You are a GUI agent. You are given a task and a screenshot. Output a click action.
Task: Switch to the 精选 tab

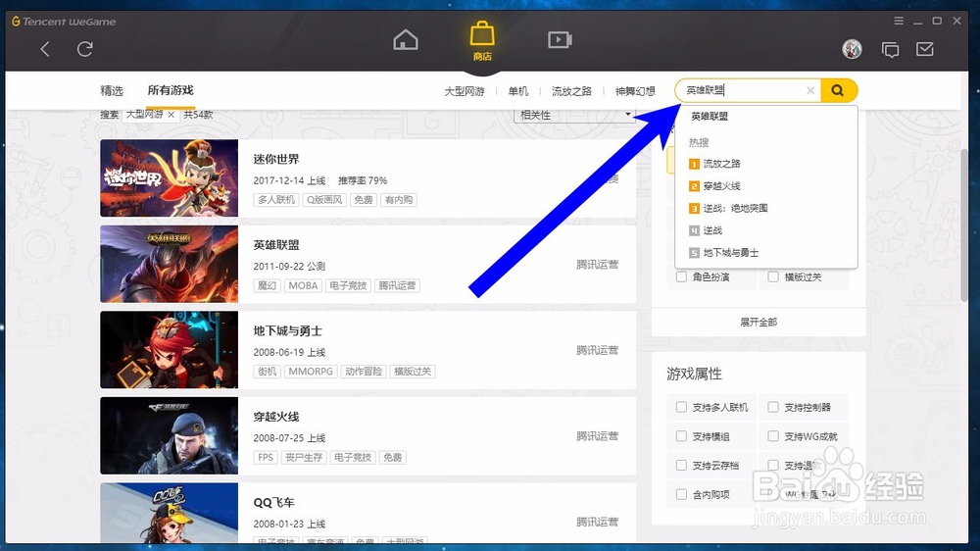[x=112, y=90]
